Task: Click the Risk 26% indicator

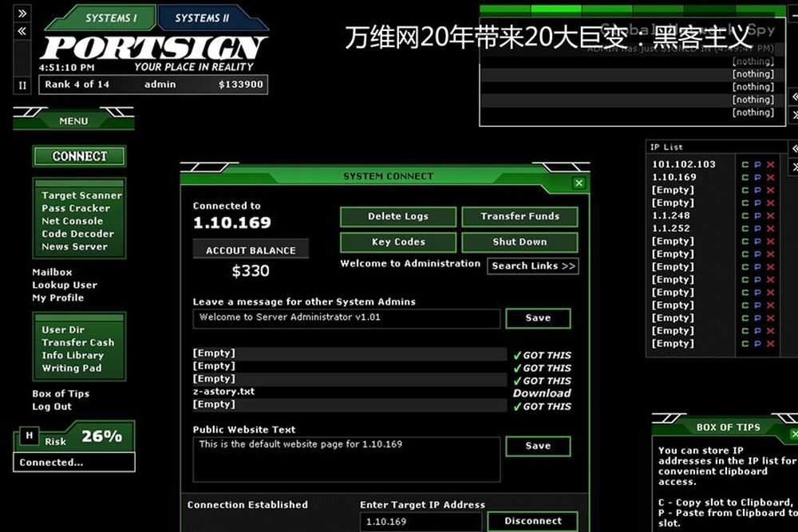Action: tap(101, 437)
